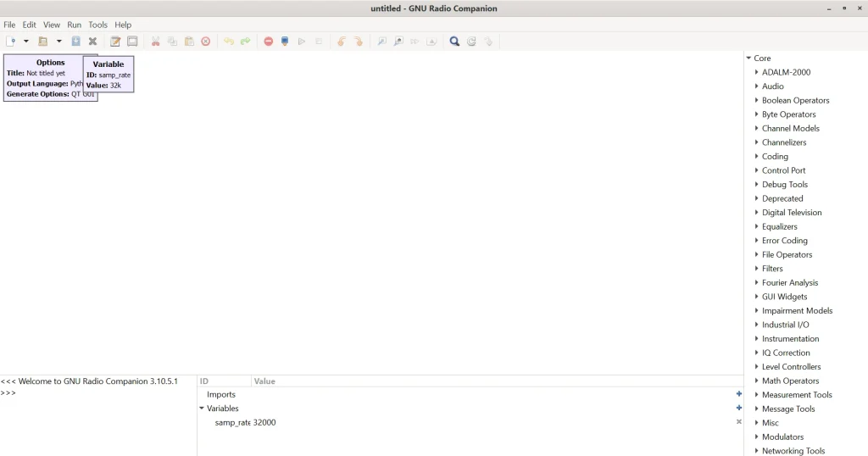
Task: Create a new flow graph
Action: click(10, 42)
